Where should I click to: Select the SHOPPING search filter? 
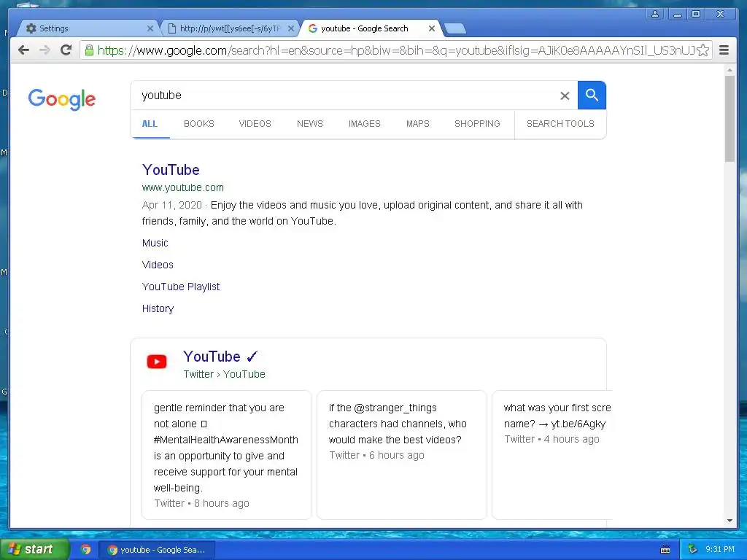pyautogui.click(x=477, y=124)
